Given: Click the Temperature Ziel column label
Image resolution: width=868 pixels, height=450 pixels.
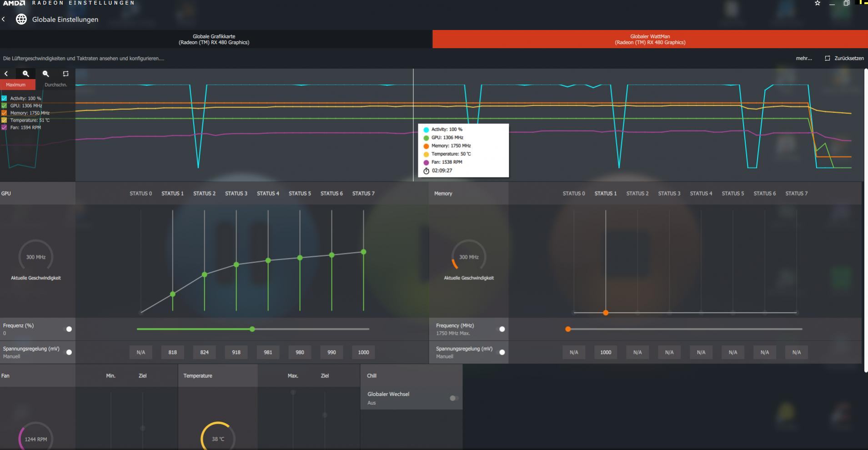Looking at the screenshot, I should 325,376.
